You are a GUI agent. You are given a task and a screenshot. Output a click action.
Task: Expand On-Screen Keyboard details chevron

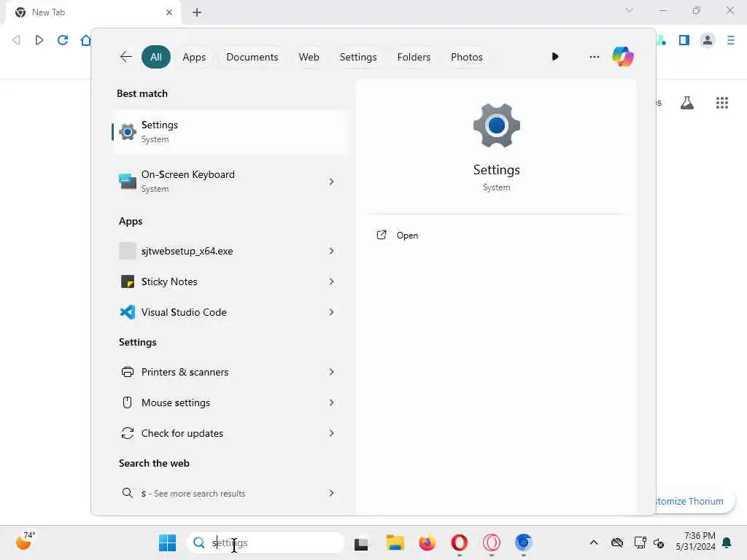tap(331, 182)
